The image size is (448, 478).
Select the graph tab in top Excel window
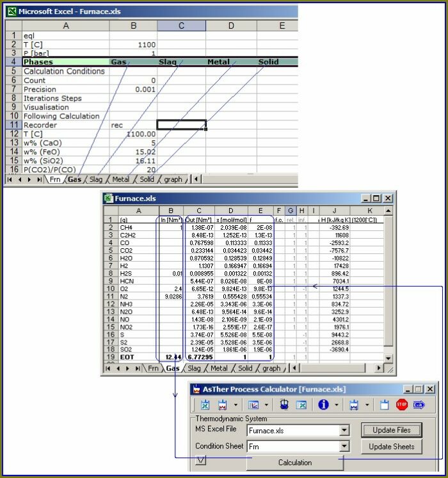click(173, 179)
